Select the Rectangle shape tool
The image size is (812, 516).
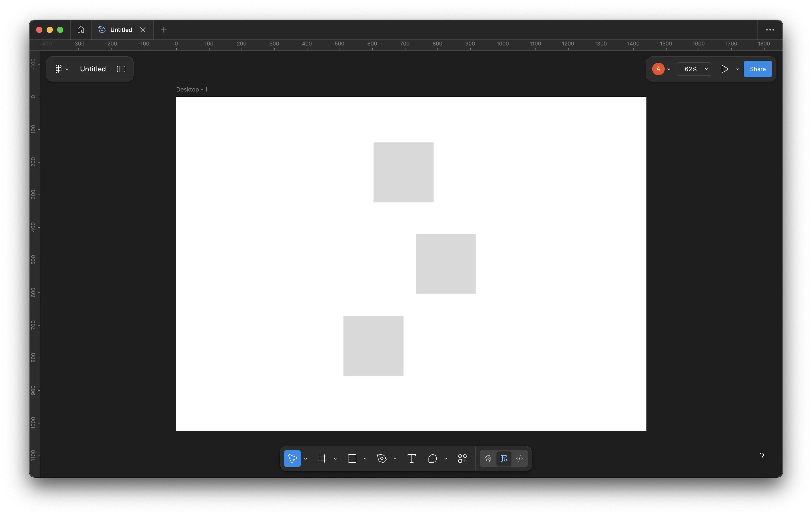click(x=352, y=458)
